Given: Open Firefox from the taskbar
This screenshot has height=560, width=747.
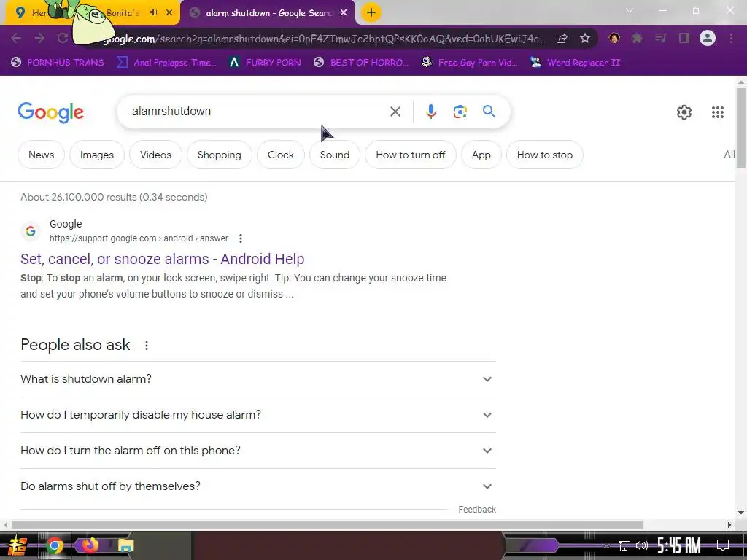Looking at the screenshot, I should pyautogui.click(x=90, y=545).
